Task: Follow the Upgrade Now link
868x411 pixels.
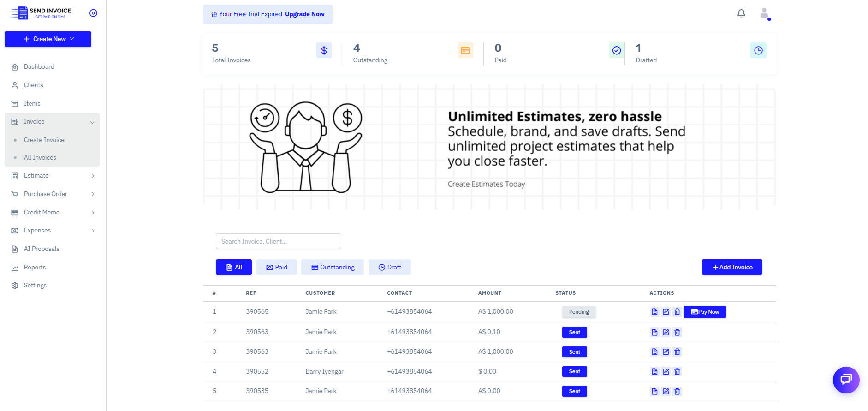Action: (x=304, y=14)
